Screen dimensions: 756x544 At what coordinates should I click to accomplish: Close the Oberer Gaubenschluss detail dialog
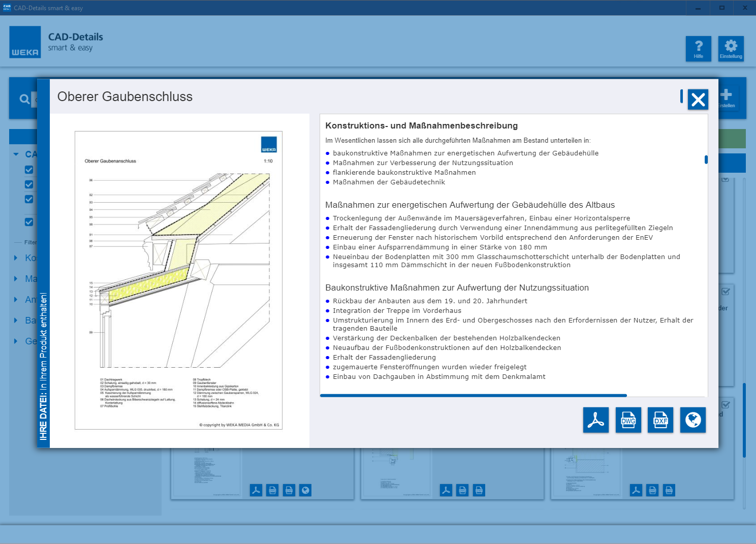tap(698, 99)
